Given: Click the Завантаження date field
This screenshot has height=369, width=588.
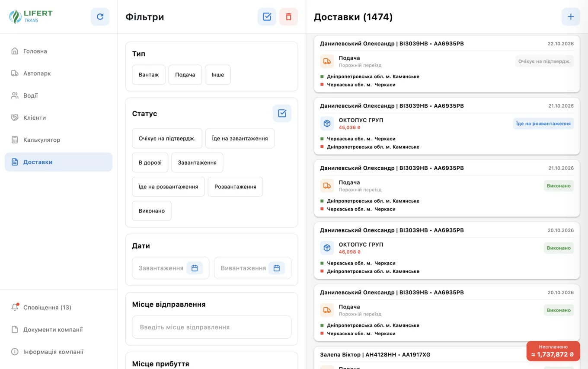Looking at the screenshot, I should pyautogui.click(x=170, y=268).
